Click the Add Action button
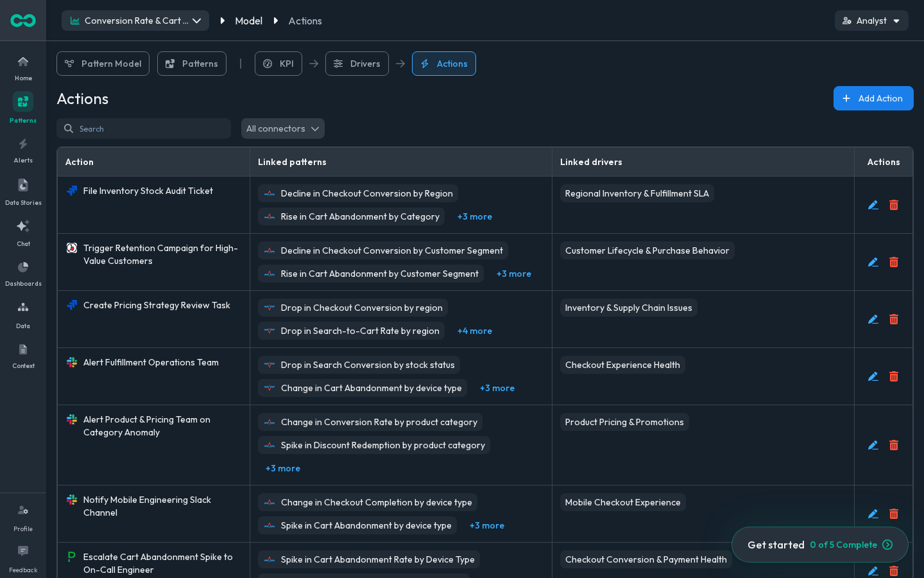The width and height of the screenshot is (924, 578). point(873,98)
